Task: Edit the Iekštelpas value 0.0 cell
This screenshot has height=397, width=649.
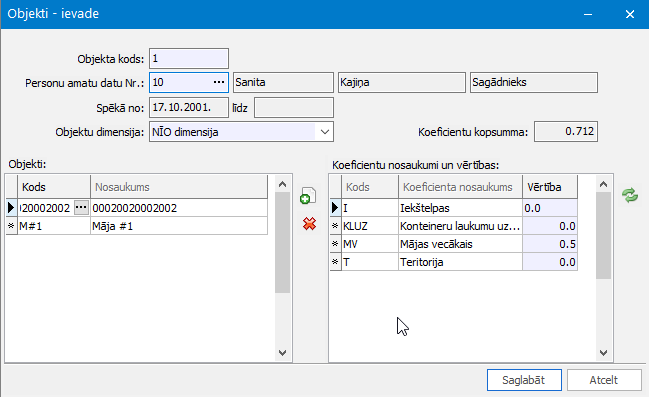Action: click(550, 208)
